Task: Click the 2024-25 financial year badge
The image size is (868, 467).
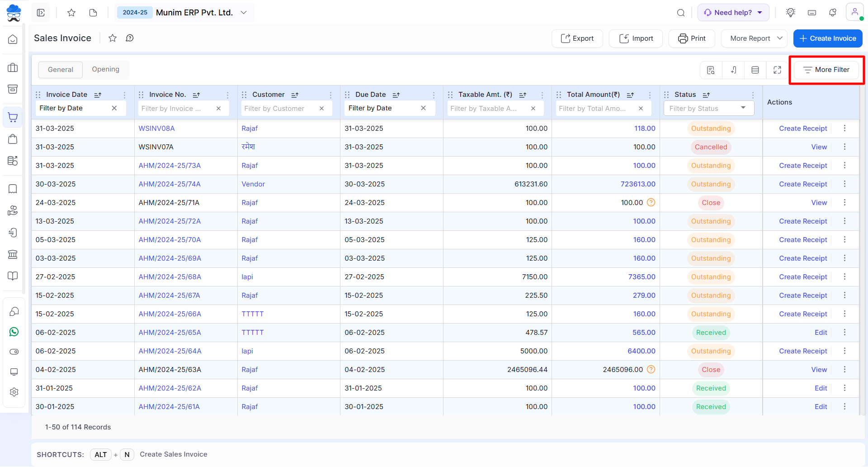Action: 135,13
